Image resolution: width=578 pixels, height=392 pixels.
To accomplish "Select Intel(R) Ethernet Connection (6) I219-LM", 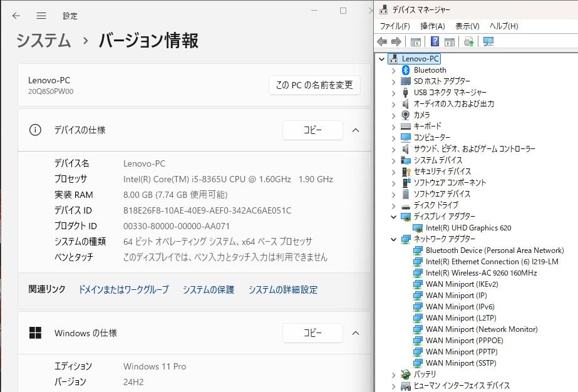I will point(492,262).
